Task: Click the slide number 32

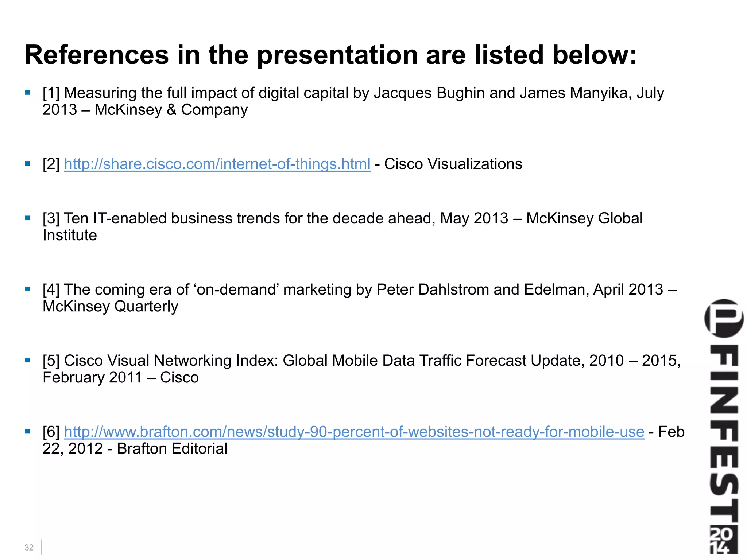Action: coord(29,547)
